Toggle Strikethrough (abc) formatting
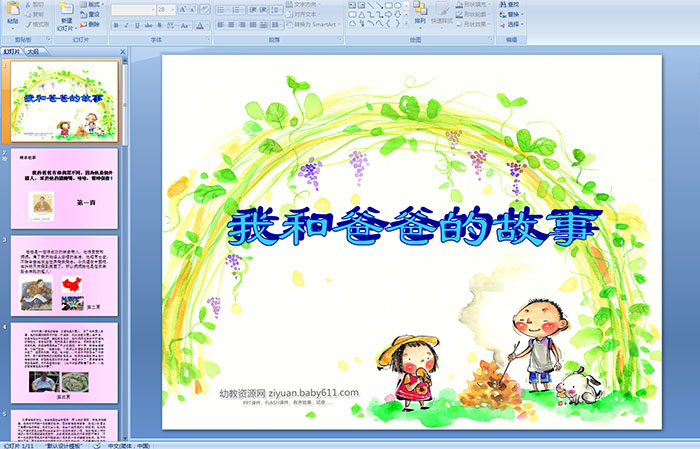 tap(148, 25)
